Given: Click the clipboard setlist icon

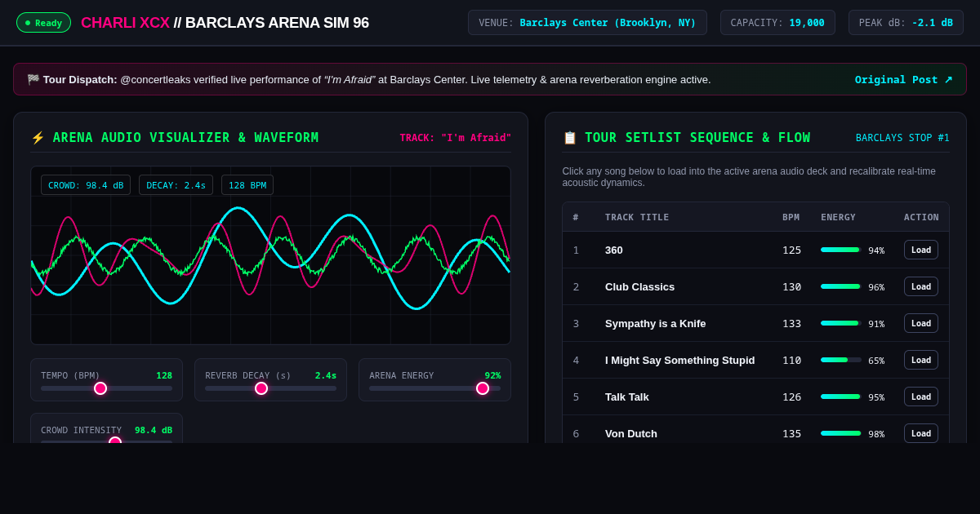Looking at the screenshot, I should pos(570,138).
